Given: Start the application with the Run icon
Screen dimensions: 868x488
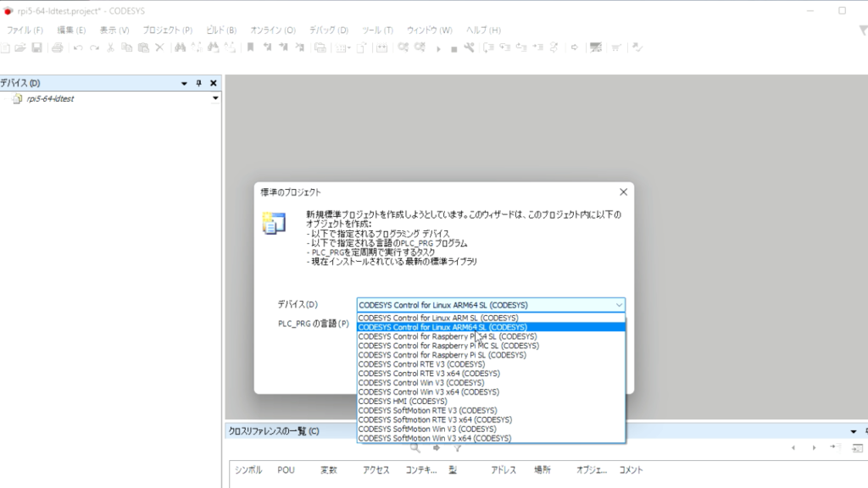Looking at the screenshot, I should (x=439, y=48).
